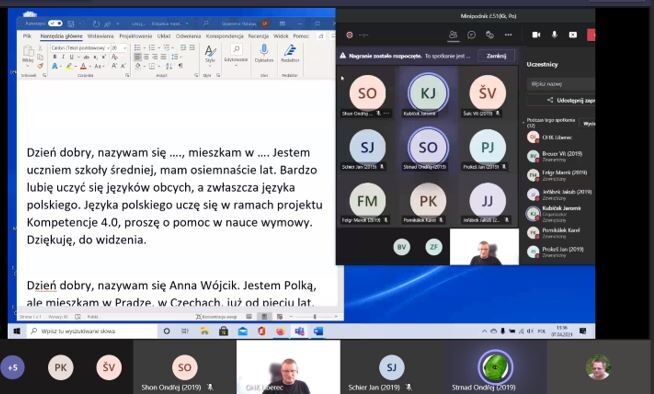Toggle the AutoSave switch in Word
The image size is (654, 394).
click(x=55, y=23)
